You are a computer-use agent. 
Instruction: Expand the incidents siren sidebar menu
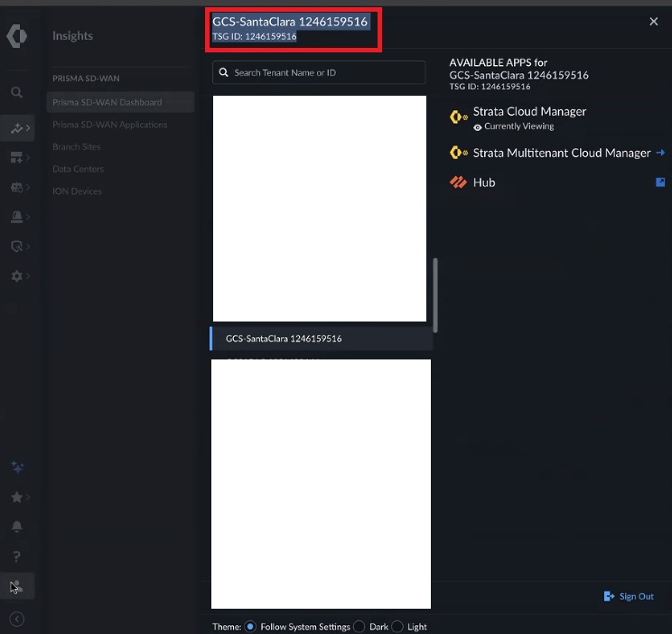coord(17,217)
